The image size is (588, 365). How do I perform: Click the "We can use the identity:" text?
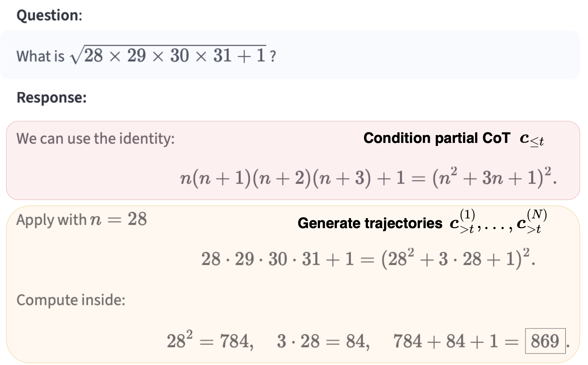(x=95, y=139)
